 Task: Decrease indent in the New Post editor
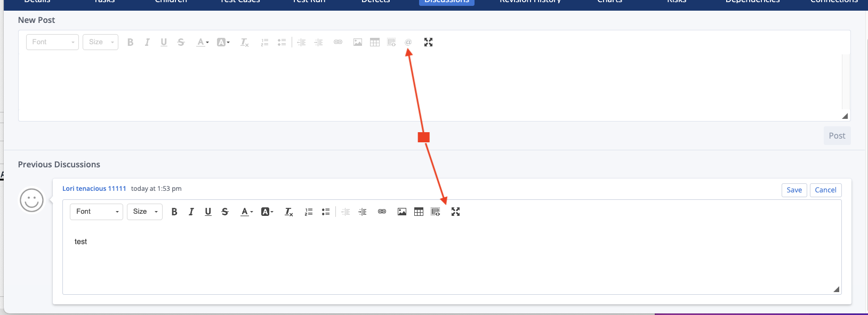click(x=301, y=42)
